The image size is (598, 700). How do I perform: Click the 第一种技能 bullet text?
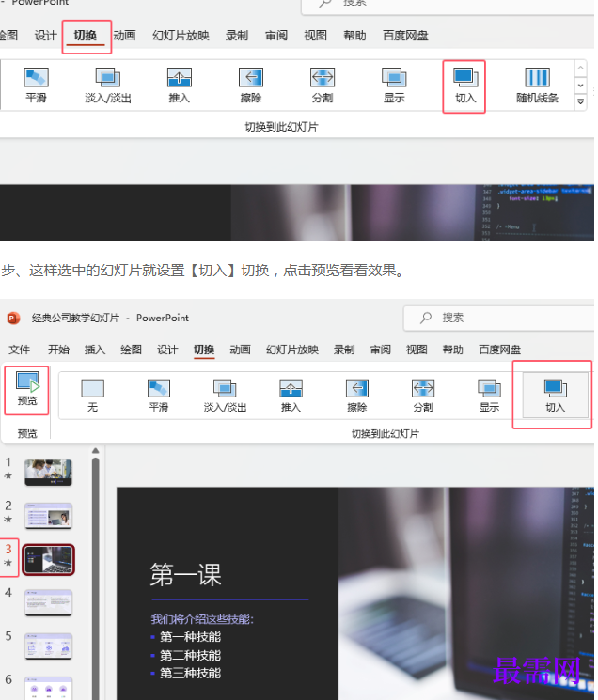(190, 637)
